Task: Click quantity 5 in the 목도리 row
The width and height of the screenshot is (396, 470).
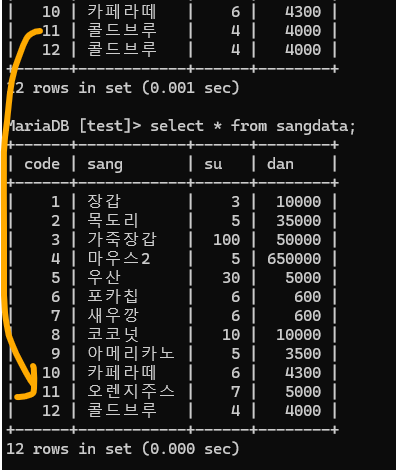Action: tap(236, 221)
